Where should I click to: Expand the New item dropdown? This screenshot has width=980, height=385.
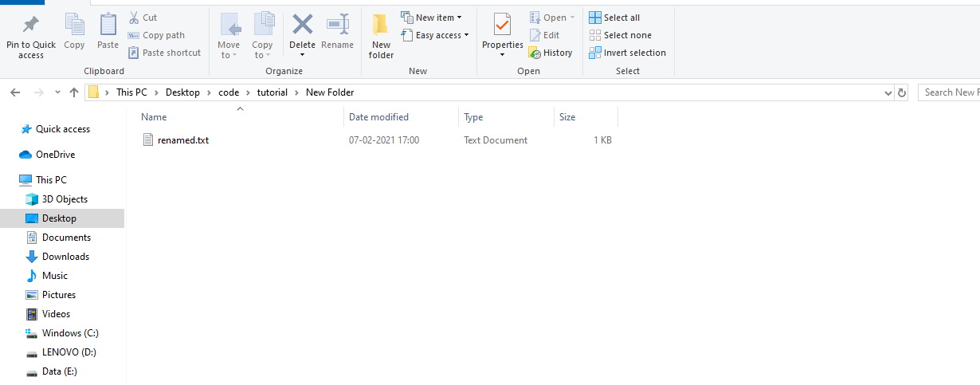tap(431, 18)
